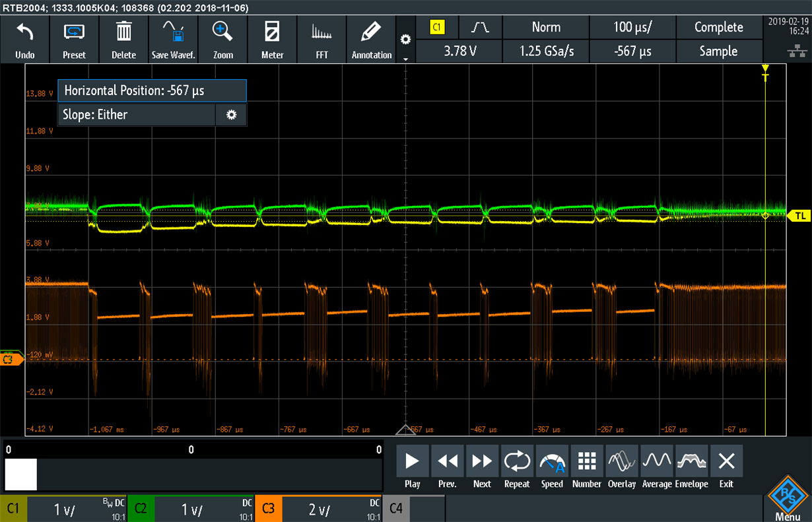Set the 3.78 V trigger level
This screenshot has width=812, height=522.
[x=460, y=51]
